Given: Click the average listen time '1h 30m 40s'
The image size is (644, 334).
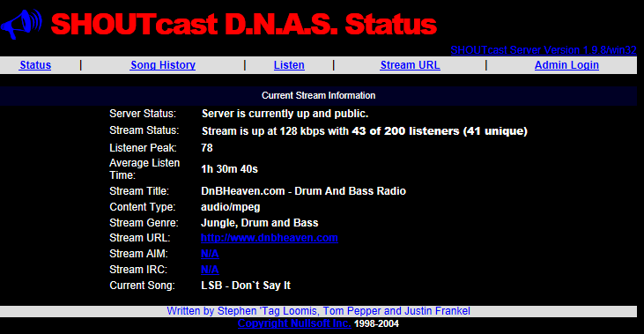Looking at the screenshot, I should 230,169.
